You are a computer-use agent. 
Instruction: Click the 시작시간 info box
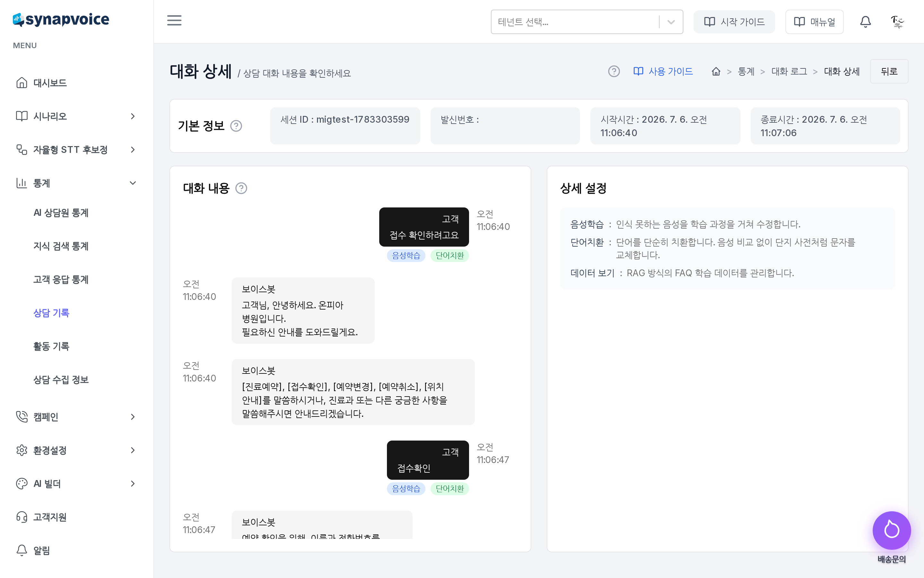pyautogui.click(x=665, y=126)
